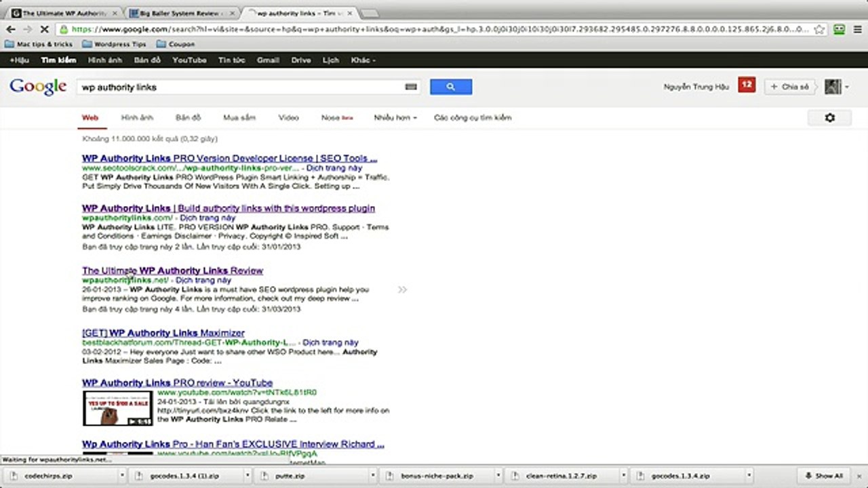Open the Khác dropdown in black bar
This screenshot has width=868, height=488.
tap(363, 60)
